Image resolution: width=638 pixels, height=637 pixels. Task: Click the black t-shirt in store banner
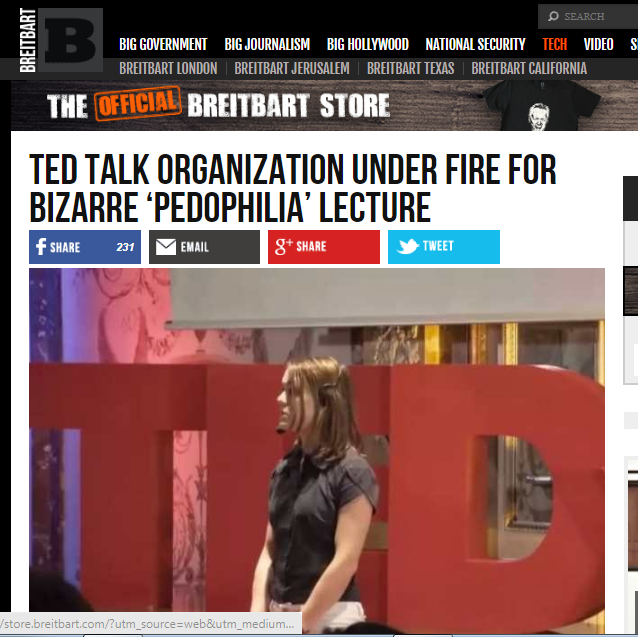541,105
